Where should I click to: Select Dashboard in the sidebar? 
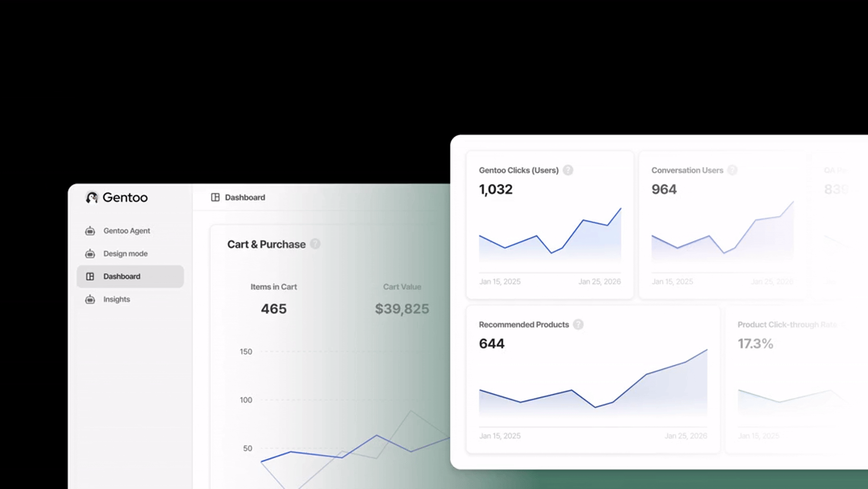click(130, 276)
